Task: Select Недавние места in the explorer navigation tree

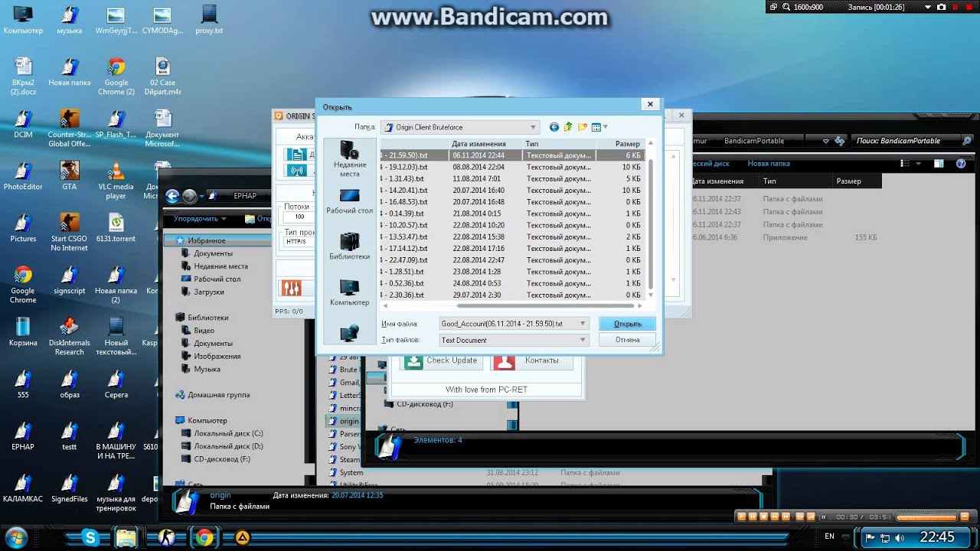Action: click(x=220, y=266)
